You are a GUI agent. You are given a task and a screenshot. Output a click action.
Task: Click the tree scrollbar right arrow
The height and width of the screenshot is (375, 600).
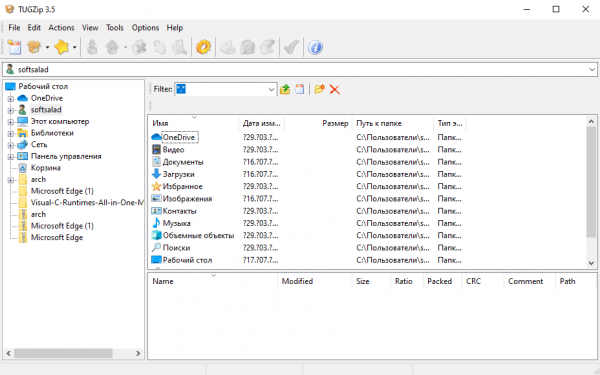[x=138, y=354]
